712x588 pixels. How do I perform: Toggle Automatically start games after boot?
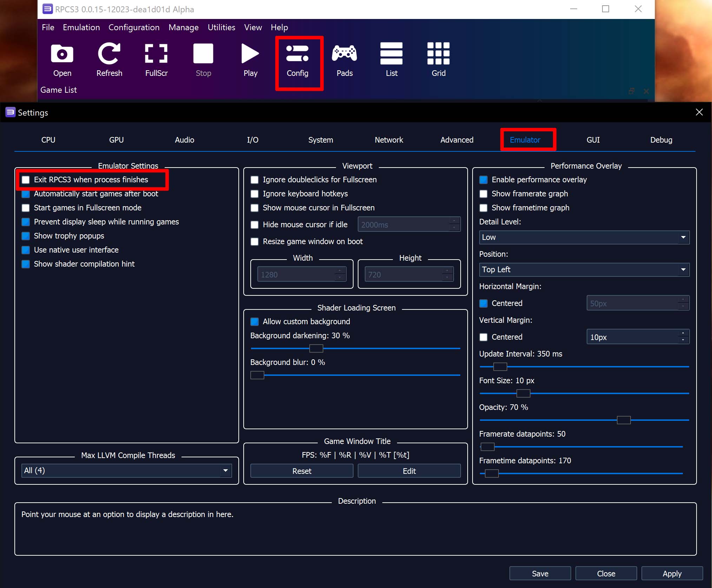pyautogui.click(x=26, y=194)
